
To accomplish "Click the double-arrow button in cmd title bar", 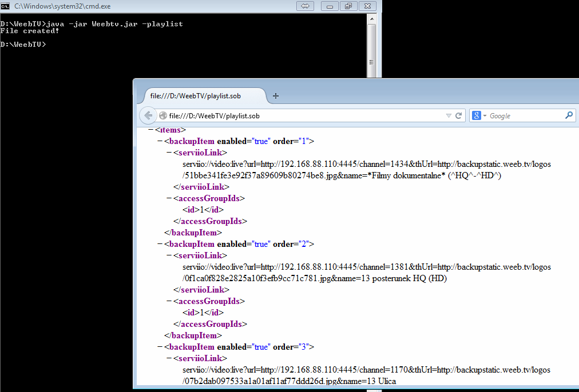I will 305,6.
